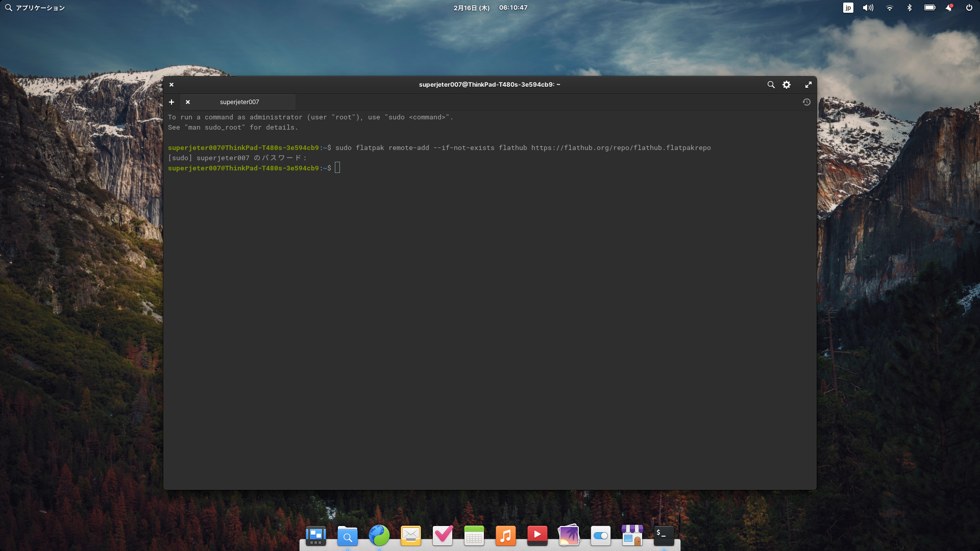Open the closed tabs history

[806, 102]
